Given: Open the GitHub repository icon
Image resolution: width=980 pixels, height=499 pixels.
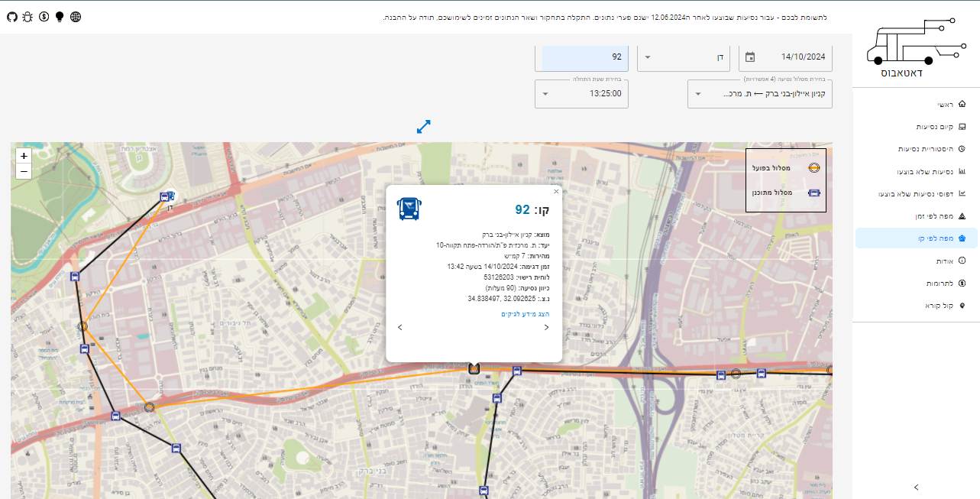Looking at the screenshot, I should tap(11, 16).
